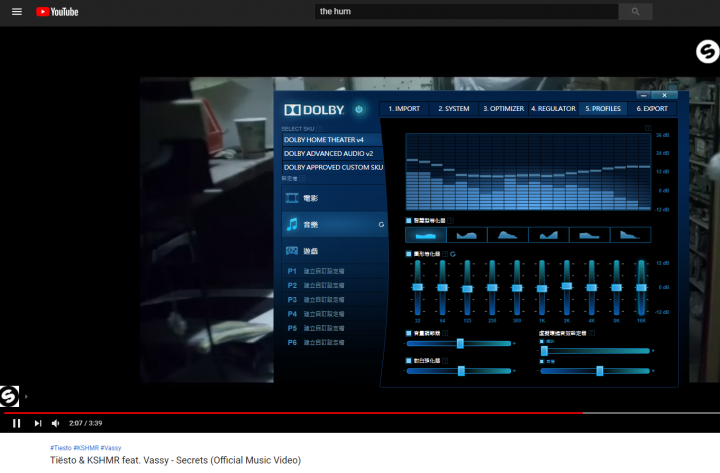Click the help icon above the spectrum display
This screenshot has height=473, width=720.
[x=648, y=128]
